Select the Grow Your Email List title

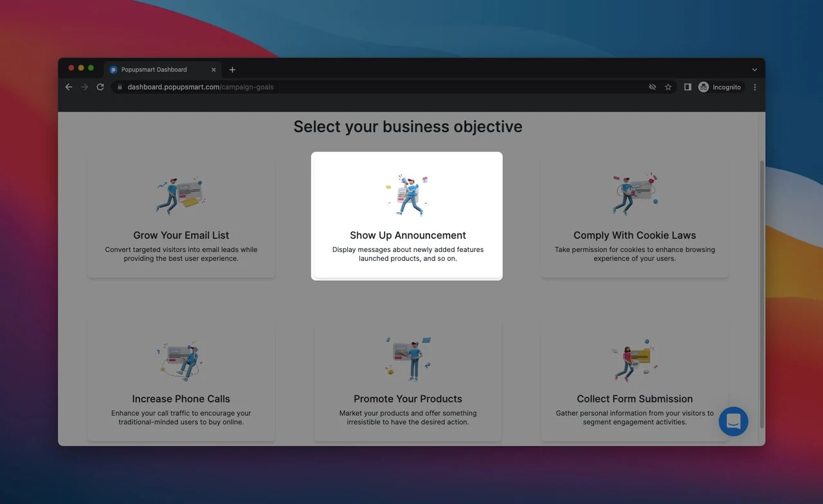point(181,235)
